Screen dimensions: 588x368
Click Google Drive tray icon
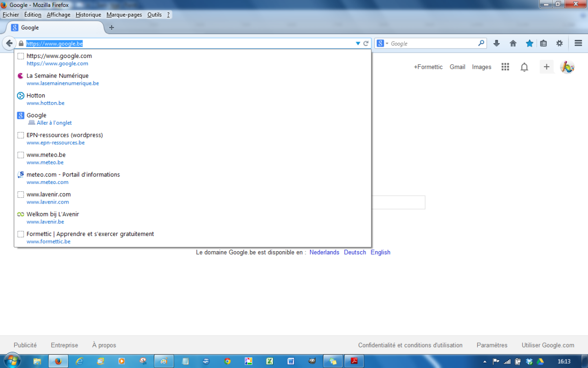(540, 362)
